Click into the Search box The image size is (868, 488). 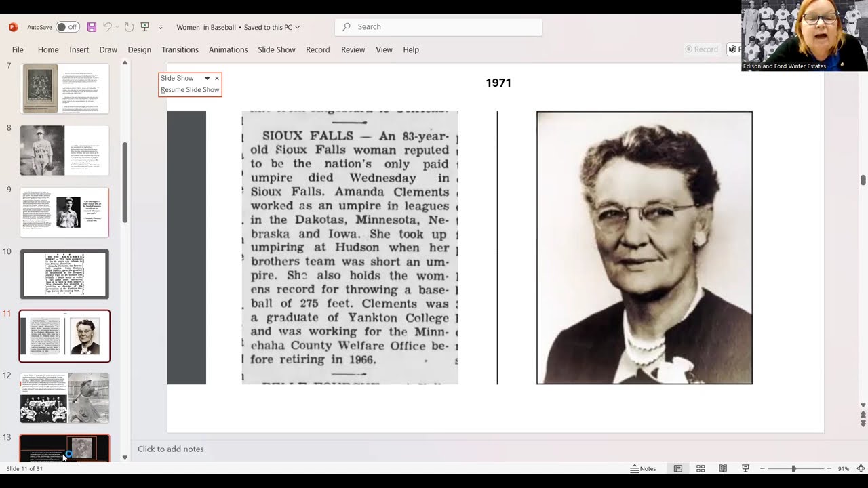[438, 27]
